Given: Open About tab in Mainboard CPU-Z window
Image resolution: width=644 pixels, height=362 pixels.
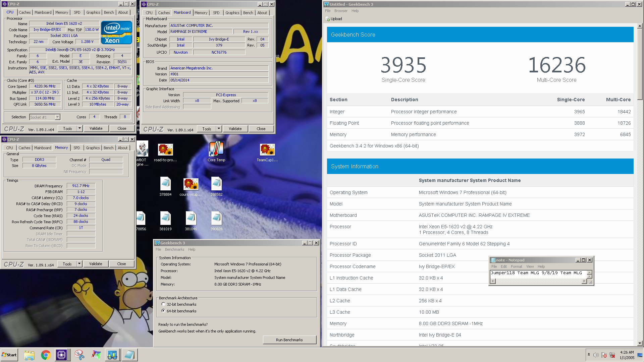Looking at the screenshot, I should tap(262, 13).
